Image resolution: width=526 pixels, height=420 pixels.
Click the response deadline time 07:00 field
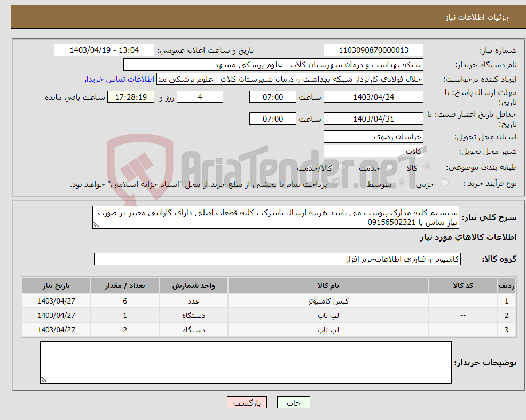[273, 97]
